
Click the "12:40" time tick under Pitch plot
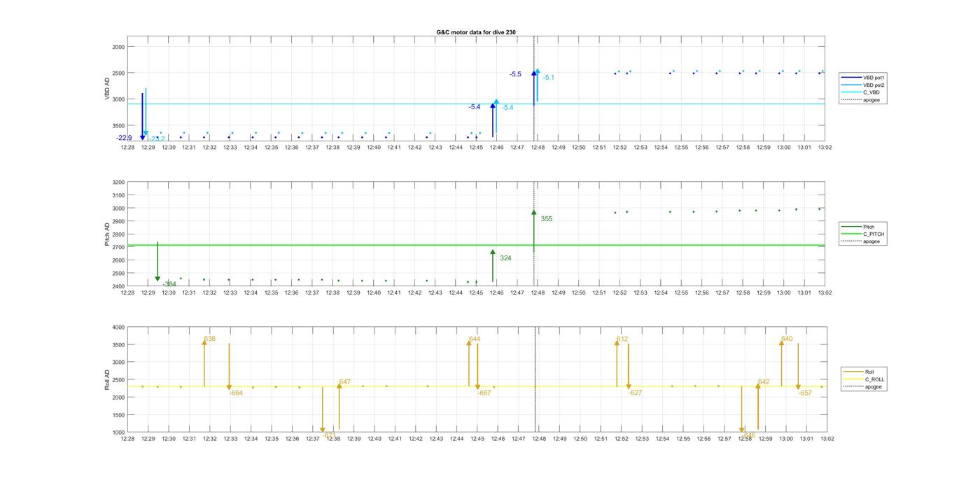pyautogui.click(x=374, y=293)
